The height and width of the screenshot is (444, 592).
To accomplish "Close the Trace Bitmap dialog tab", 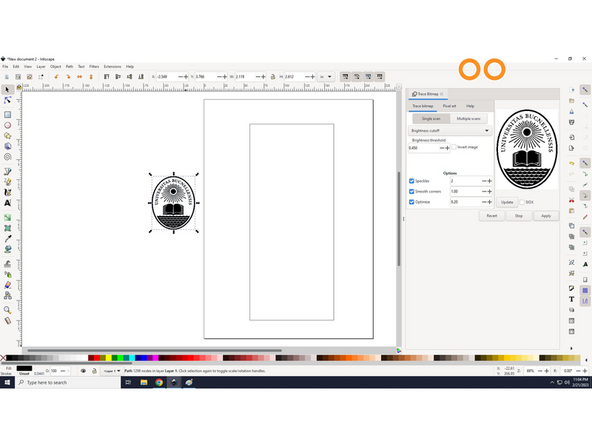I will [x=442, y=94].
